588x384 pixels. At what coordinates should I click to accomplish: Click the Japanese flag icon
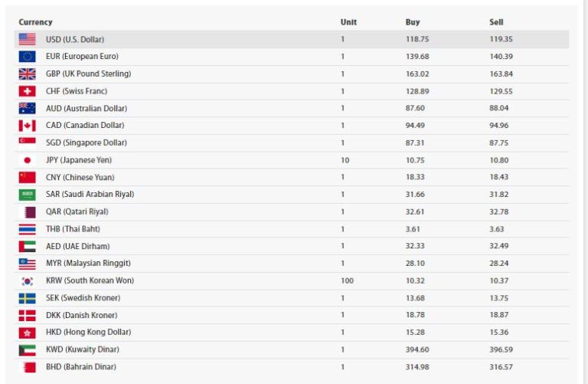(27, 160)
